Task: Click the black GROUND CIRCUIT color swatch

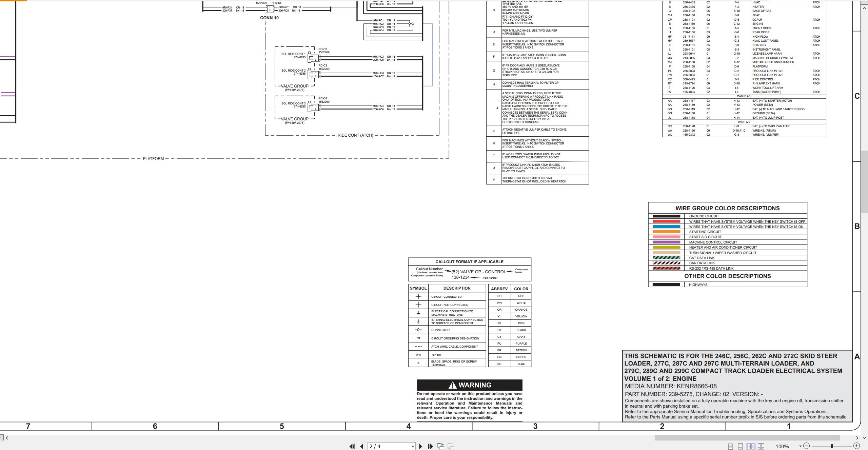Action: [666, 216]
